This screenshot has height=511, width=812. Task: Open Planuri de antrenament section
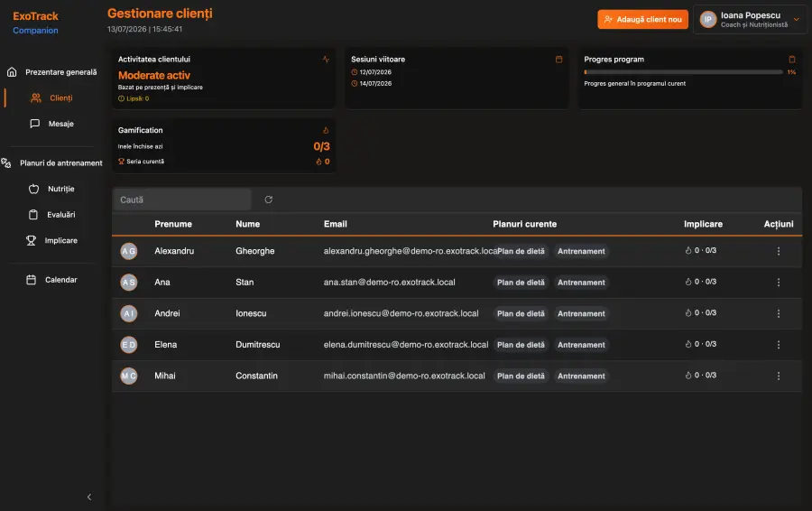tap(61, 163)
